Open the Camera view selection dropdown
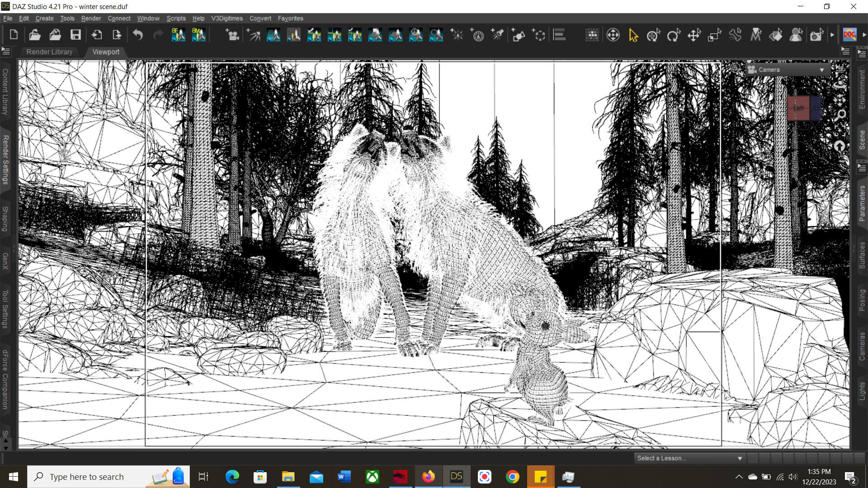 tap(787, 70)
